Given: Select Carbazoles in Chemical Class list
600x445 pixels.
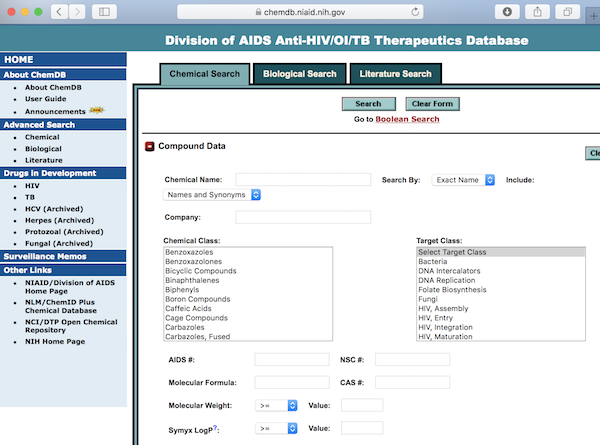Looking at the screenshot, I should pyautogui.click(x=248, y=328).
